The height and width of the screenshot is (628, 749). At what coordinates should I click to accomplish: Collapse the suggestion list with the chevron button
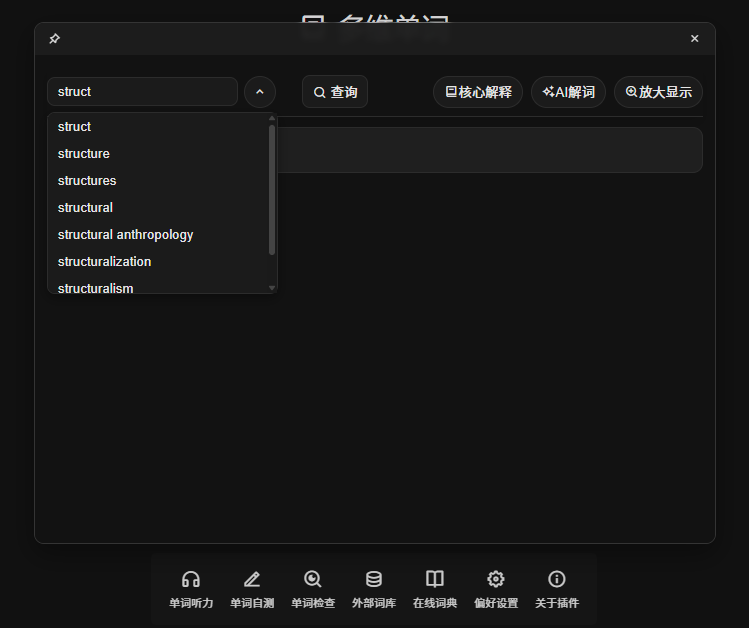point(260,92)
